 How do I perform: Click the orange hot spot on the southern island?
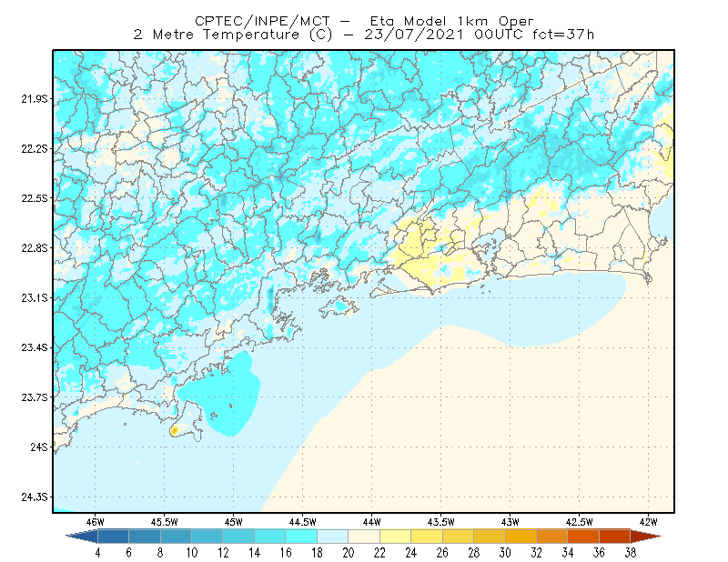click(174, 431)
